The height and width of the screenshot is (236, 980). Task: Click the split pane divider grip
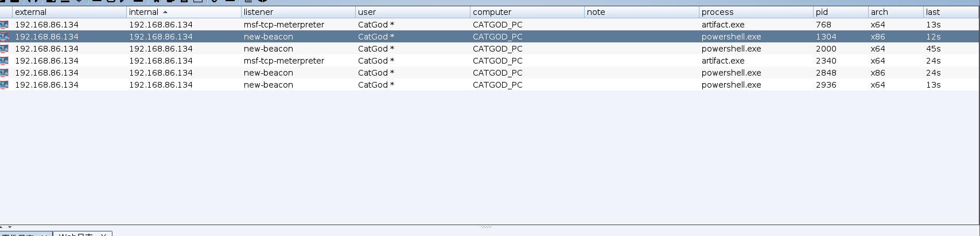tap(486, 227)
